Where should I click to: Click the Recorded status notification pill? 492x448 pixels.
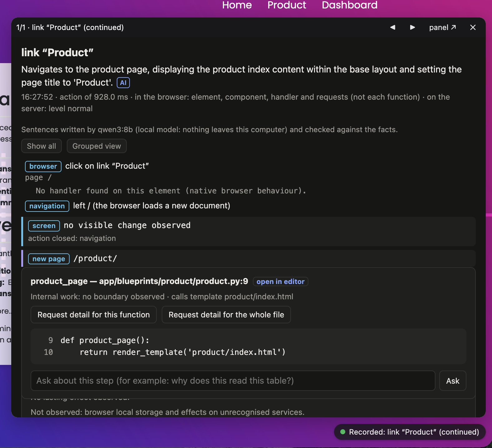pos(410,432)
